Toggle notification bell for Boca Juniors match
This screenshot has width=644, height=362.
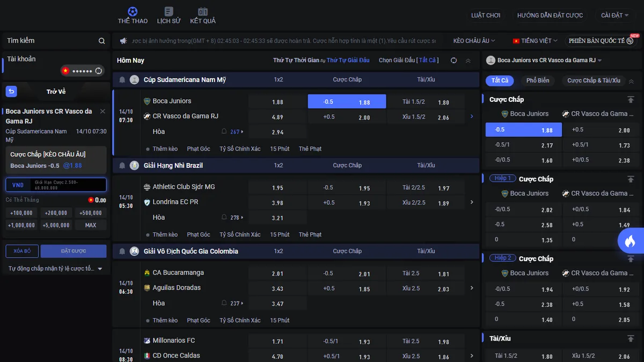[x=224, y=131]
